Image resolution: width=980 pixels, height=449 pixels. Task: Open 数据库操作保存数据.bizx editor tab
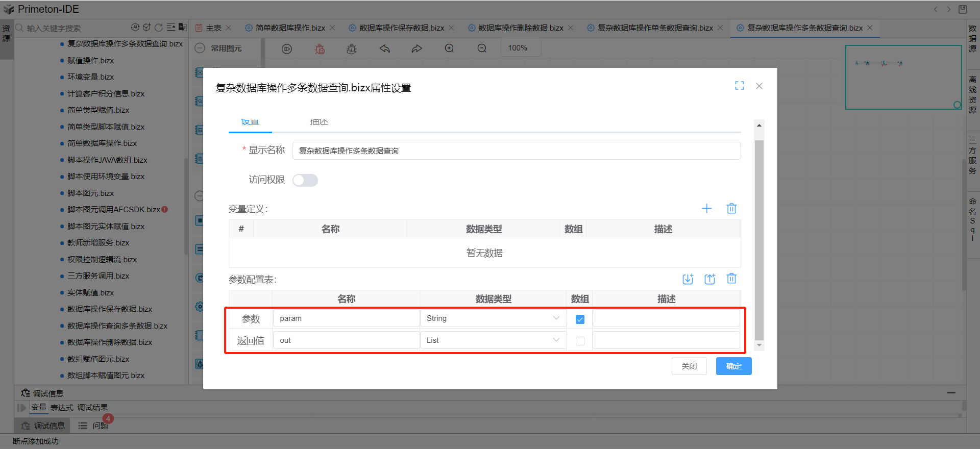(401, 28)
